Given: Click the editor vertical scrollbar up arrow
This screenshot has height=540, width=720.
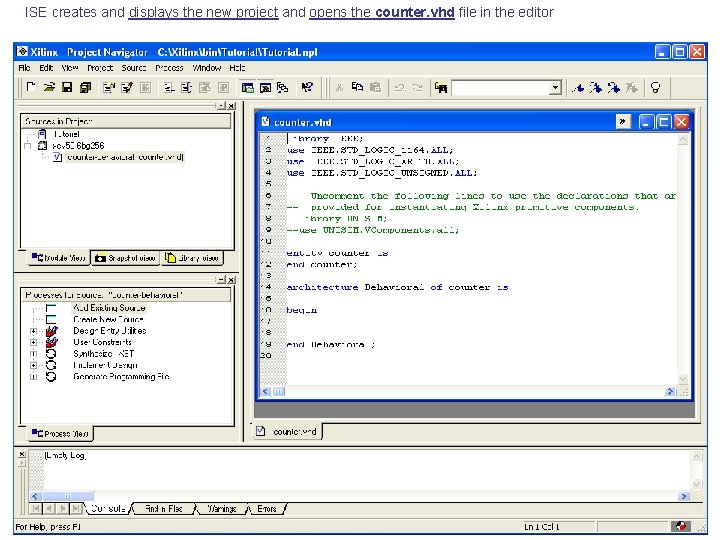Looking at the screenshot, I should click(683, 139).
